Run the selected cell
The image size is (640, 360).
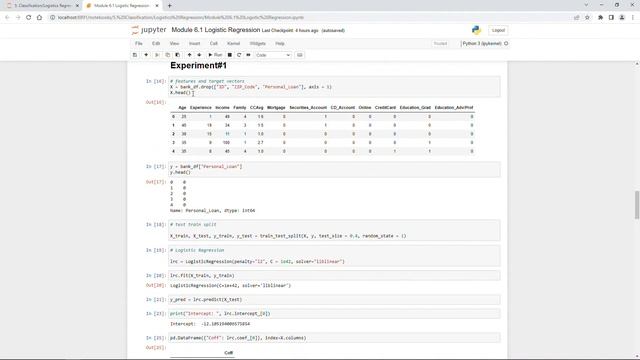pos(215,55)
